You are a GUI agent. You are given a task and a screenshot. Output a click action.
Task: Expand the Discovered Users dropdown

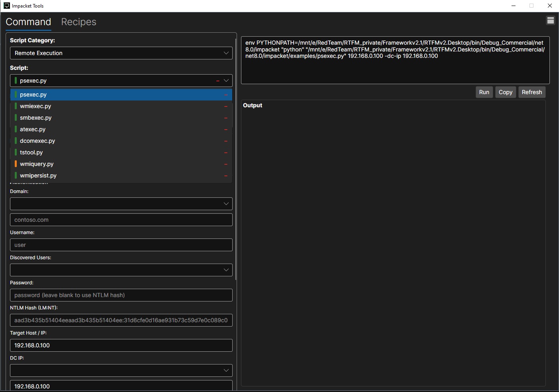[121, 270]
